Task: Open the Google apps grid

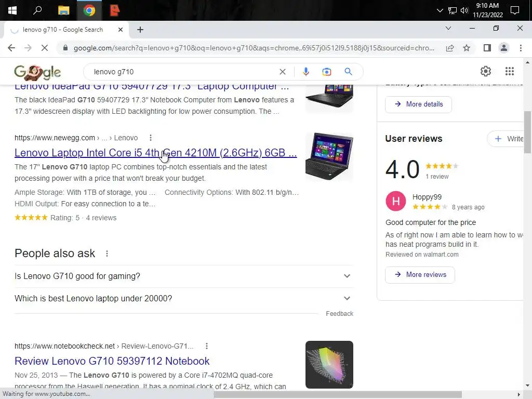Action: (x=510, y=71)
